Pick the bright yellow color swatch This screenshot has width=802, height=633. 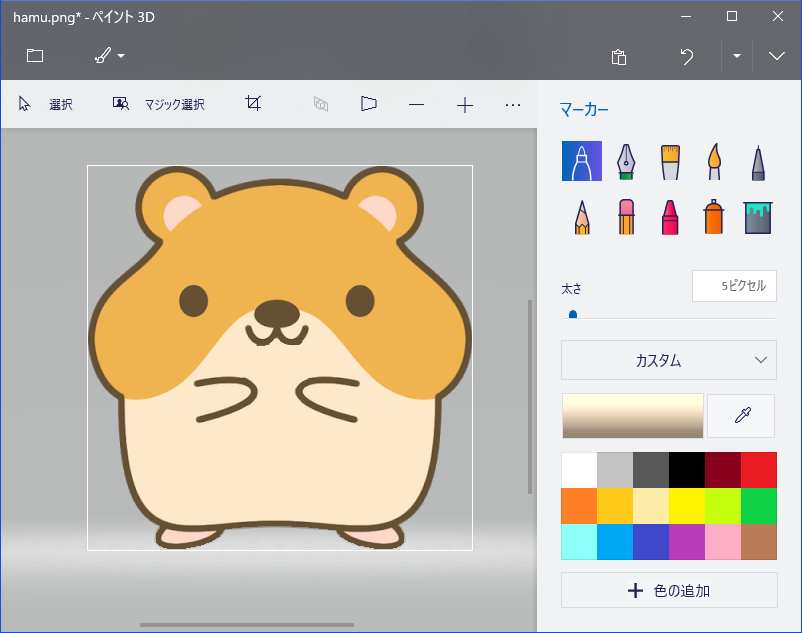[x=687, y=506]
